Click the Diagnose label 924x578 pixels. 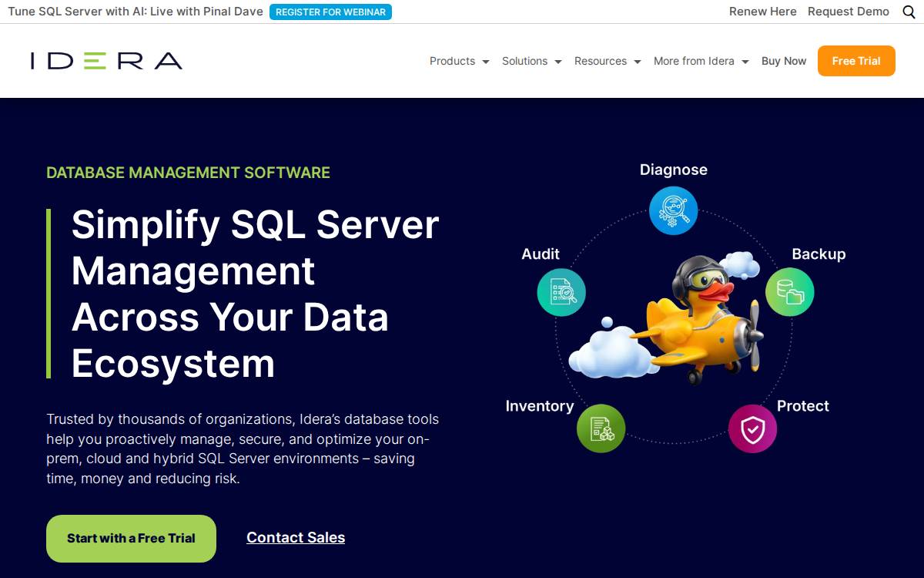pos(674,170)
